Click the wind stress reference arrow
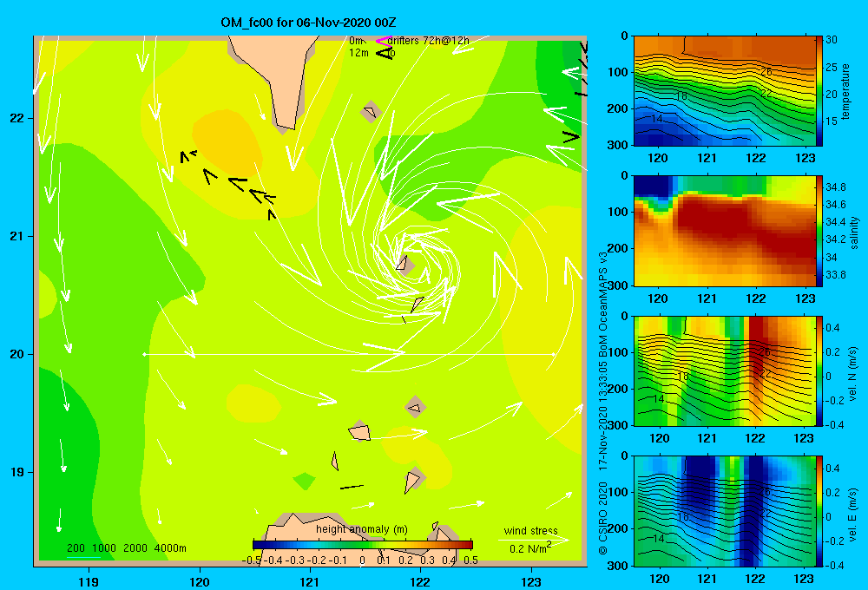The height and width of the screenshot is (590, 868). pyautogui.click(x=533, y=540)
